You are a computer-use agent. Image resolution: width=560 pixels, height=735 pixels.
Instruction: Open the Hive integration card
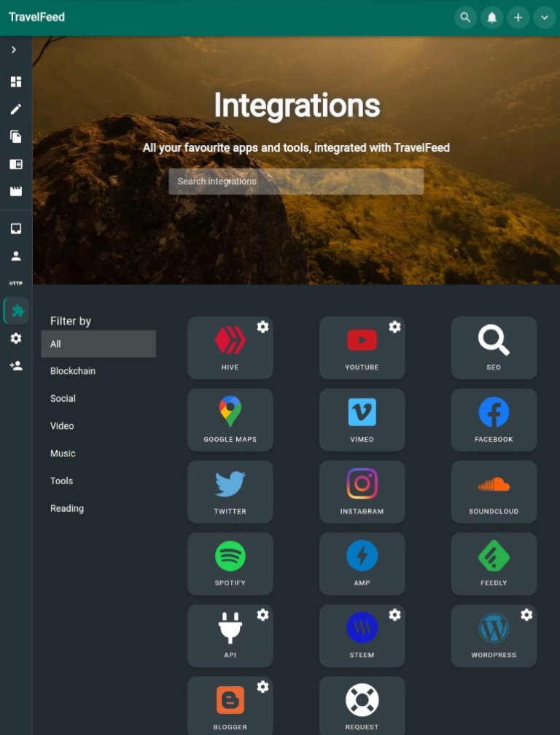[230, 348]
